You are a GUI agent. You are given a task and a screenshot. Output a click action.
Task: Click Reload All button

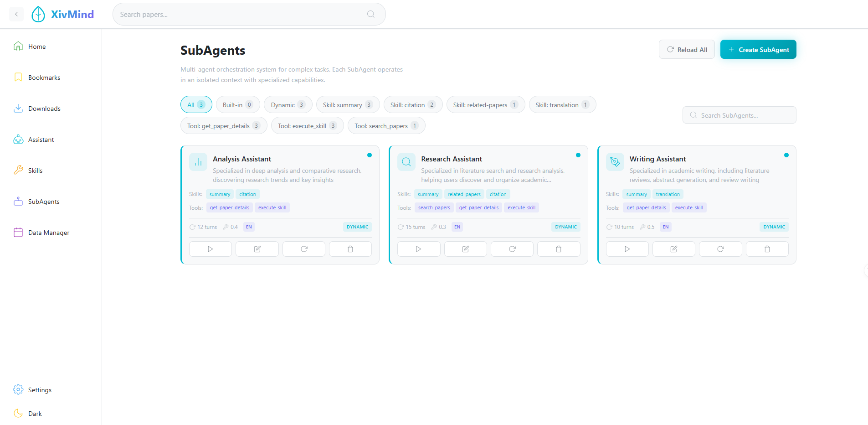[x=687, y=49]
